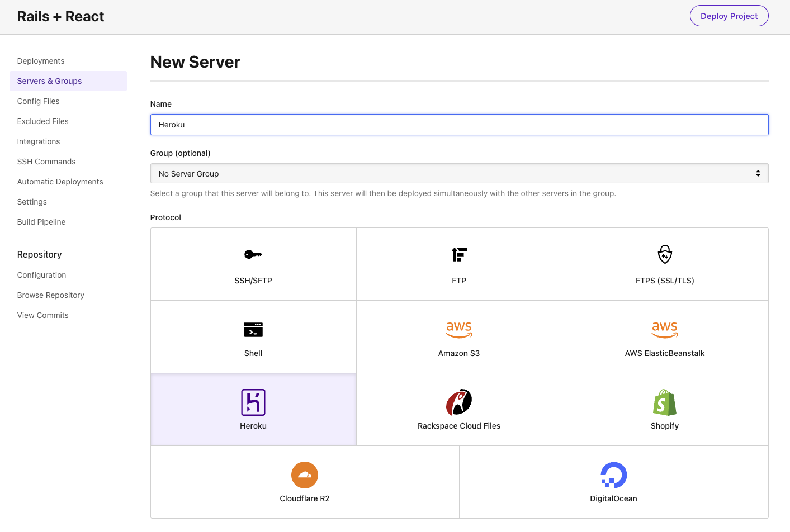
Task: Open Build Pipeline page
Action: 41,222
